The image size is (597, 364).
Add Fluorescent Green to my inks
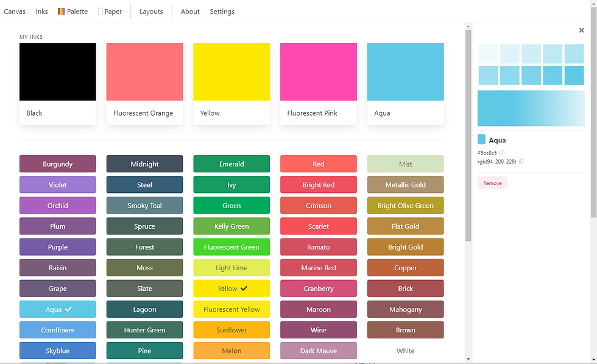(x=231, y=247)
